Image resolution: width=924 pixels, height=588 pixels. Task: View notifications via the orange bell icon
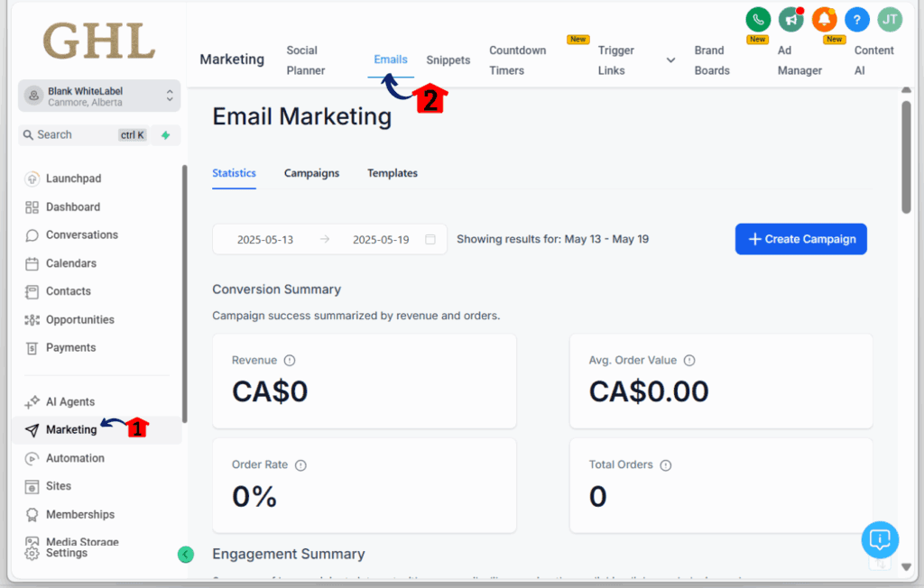(x=824, y=19)
